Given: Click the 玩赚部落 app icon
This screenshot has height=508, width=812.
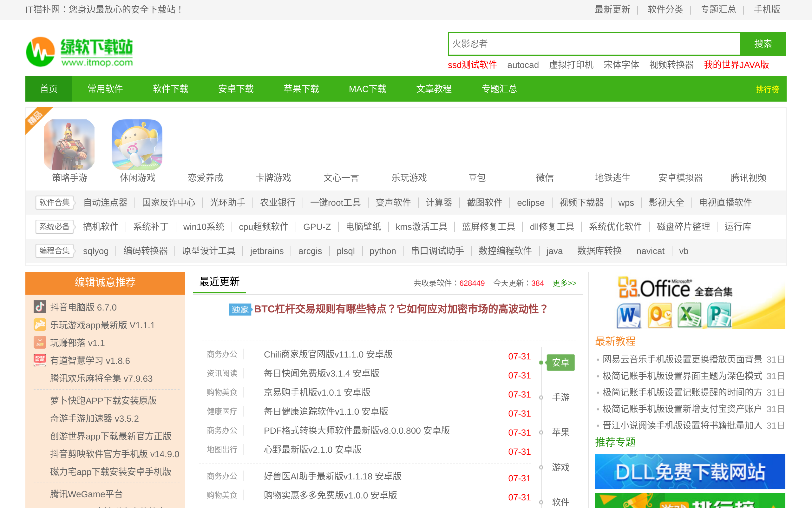Looking at the screenshot, I should point(40,342).
